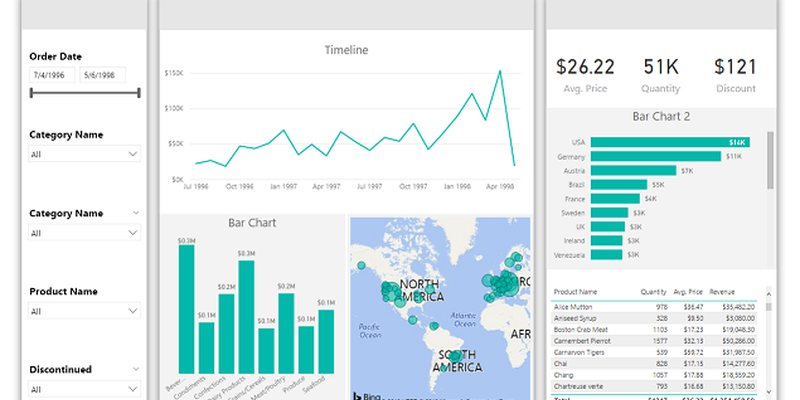Open the Discontinued slicer dropdown
The width and height of the screenshot is (800, 400).
pyautogui.click(x=85, y=389)
